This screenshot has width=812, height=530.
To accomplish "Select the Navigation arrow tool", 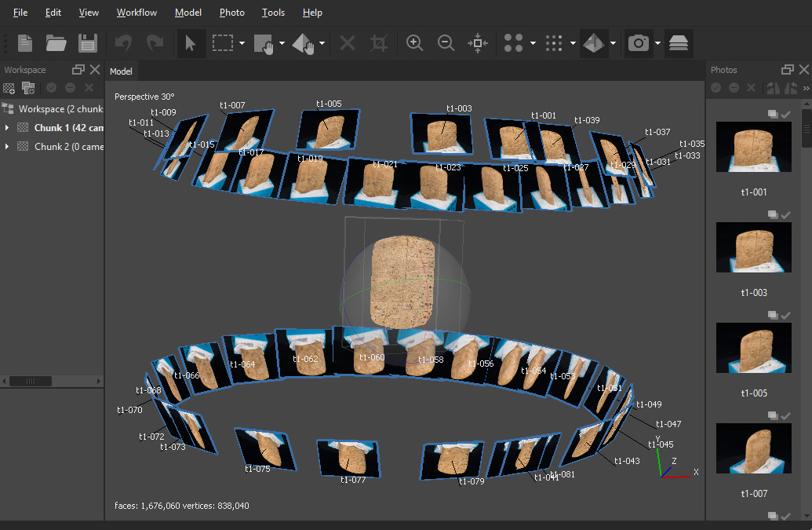I will pos(191,43).
